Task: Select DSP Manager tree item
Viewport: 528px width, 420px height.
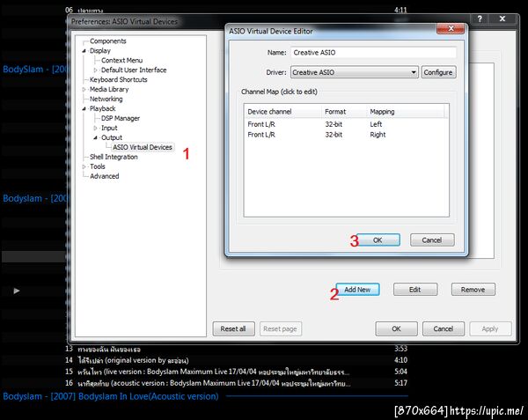Action: pyautogui.click(x=121, y=118)
